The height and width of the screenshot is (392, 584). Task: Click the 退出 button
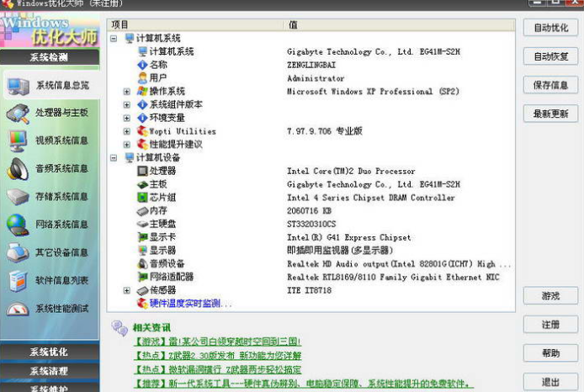click(550, 382)
